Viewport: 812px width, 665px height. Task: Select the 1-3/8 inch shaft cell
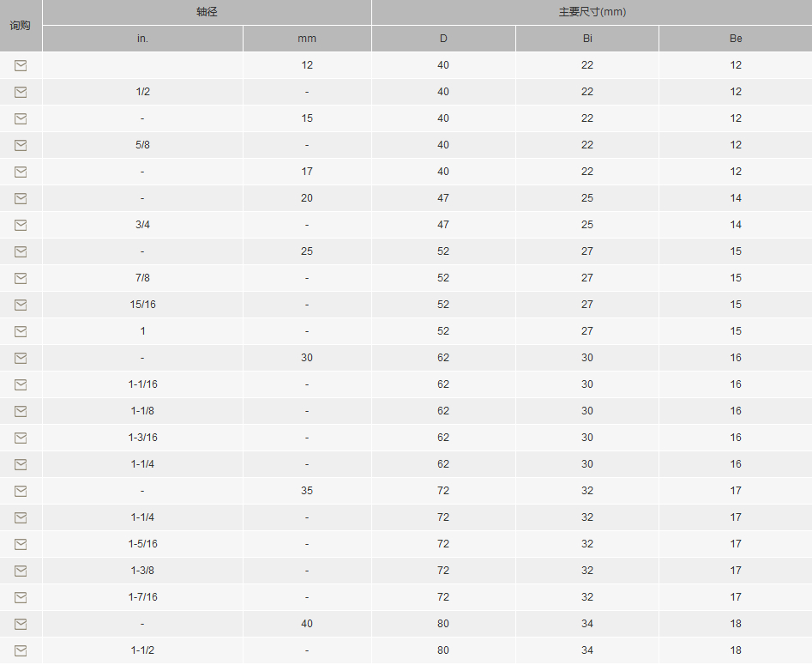pyautogui.click(x=142, y=571)
